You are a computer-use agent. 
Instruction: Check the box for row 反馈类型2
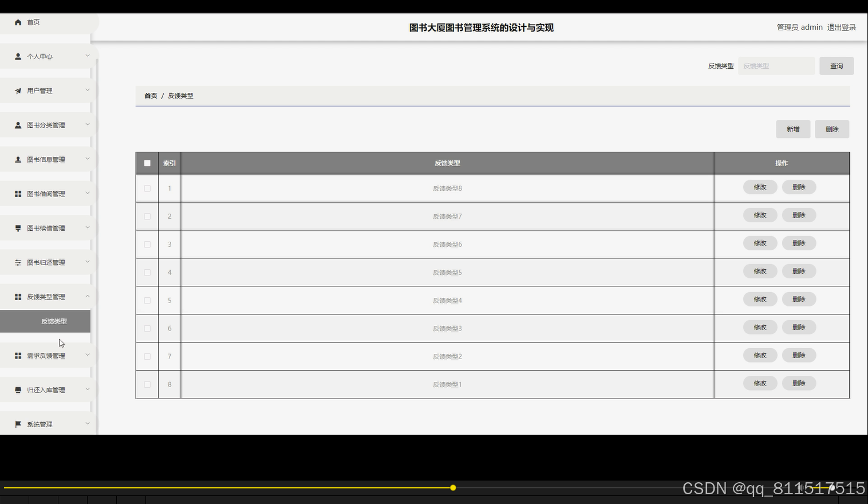pos(147,357)
